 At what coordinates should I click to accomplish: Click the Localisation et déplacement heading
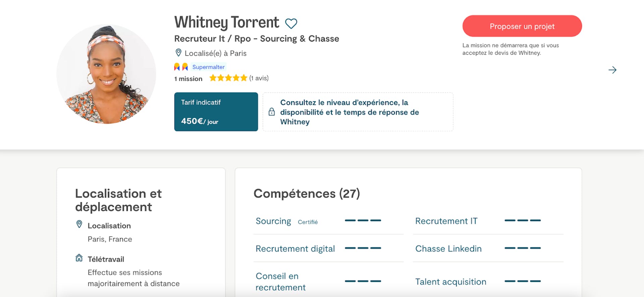(x=118, y=200)
